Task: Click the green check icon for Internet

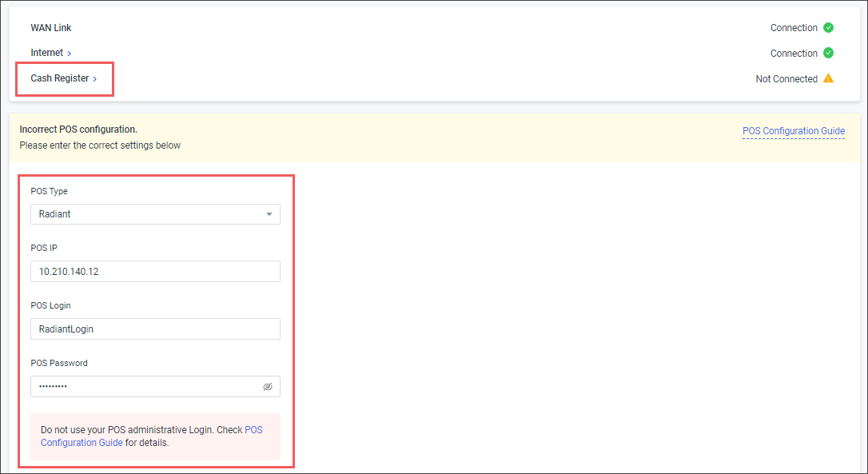Action: 828,54
